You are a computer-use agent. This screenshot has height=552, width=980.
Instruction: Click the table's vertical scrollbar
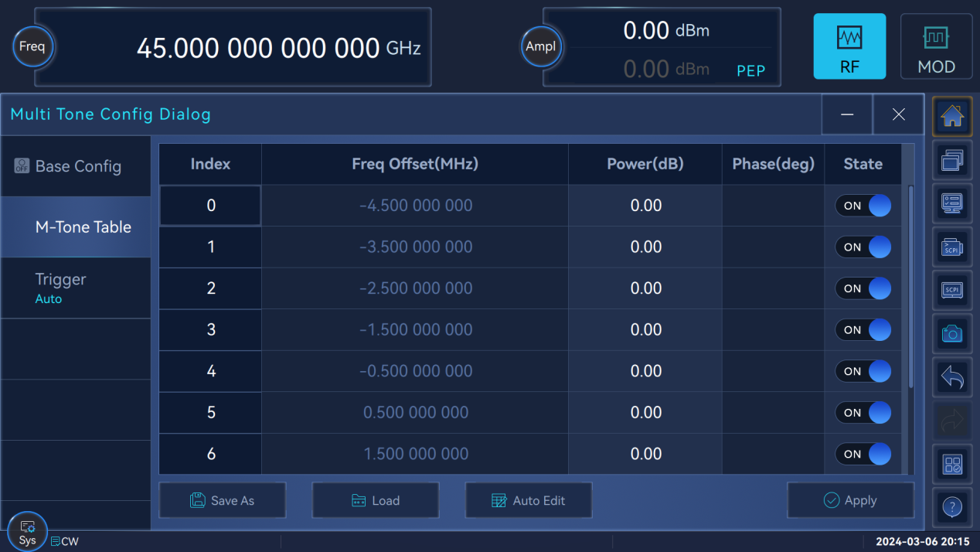(x=910, y=286)
